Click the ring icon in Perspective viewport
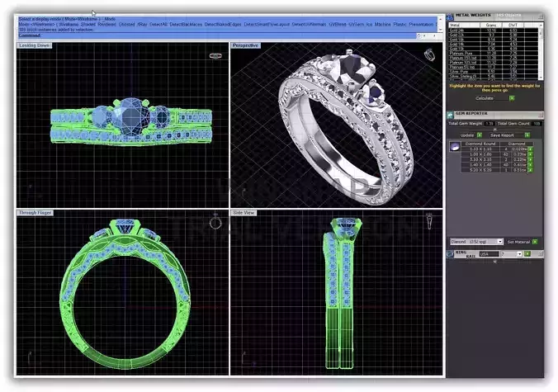This screenshot has height=392, width=558. tap(429, 54)
